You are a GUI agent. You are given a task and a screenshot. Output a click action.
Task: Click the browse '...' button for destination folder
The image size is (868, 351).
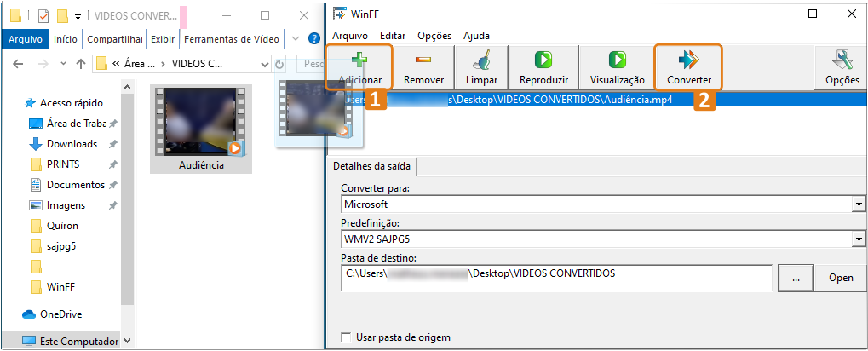796,278
